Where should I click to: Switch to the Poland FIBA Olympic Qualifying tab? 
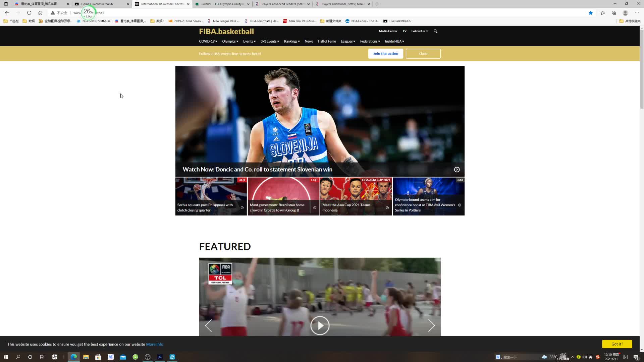(222, 4)
